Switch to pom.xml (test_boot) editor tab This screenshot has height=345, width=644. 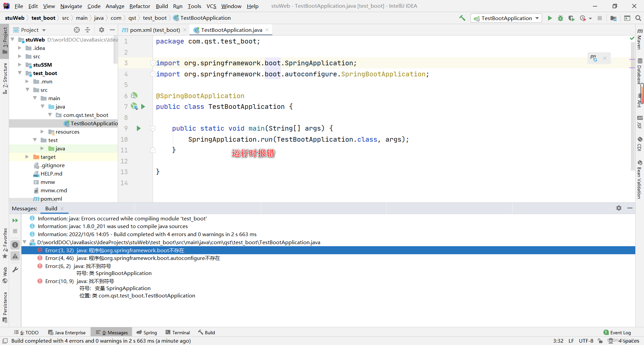point(155,30)
